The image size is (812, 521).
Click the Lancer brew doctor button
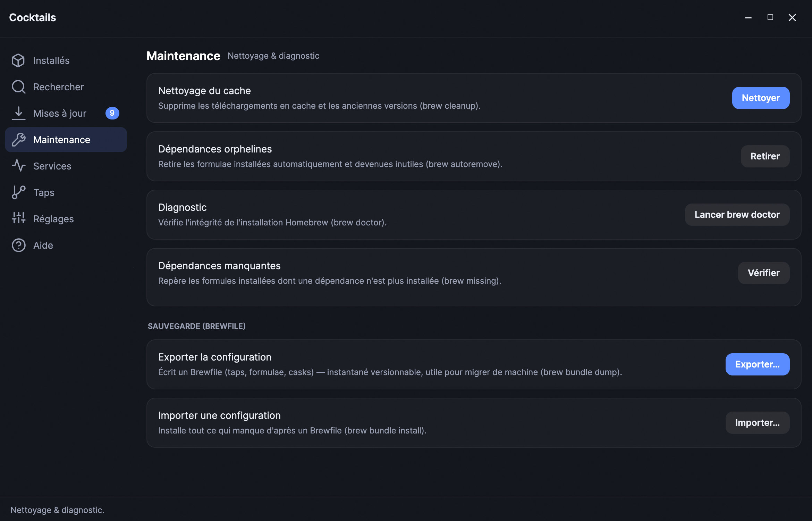click(737, 215)
